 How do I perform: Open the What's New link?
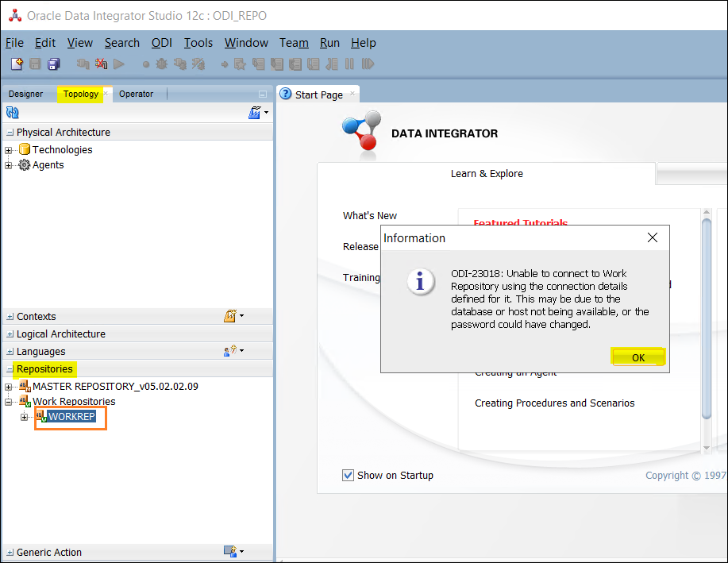[370, 215]
